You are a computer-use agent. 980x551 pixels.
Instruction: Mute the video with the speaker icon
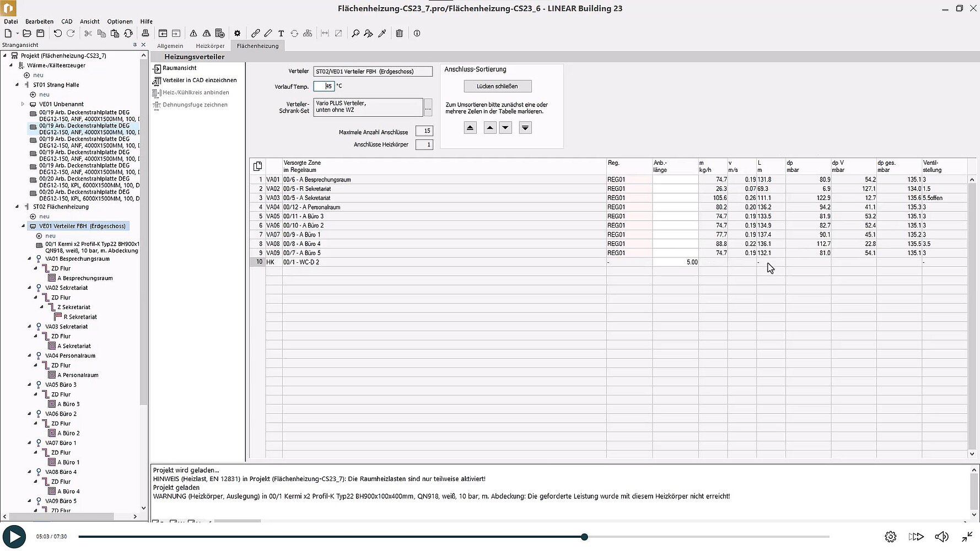941,537
